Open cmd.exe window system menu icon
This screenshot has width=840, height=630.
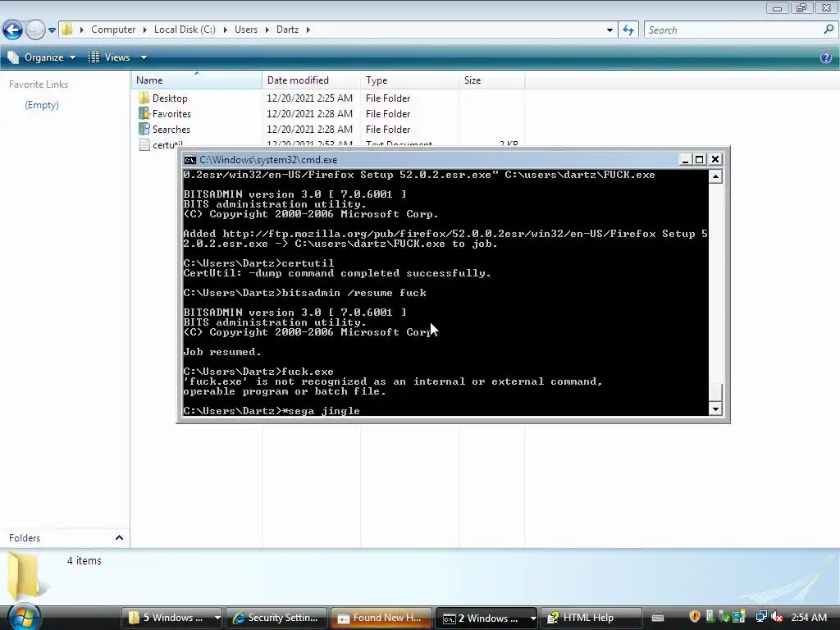pyautogui.click(x=189, y=160)
